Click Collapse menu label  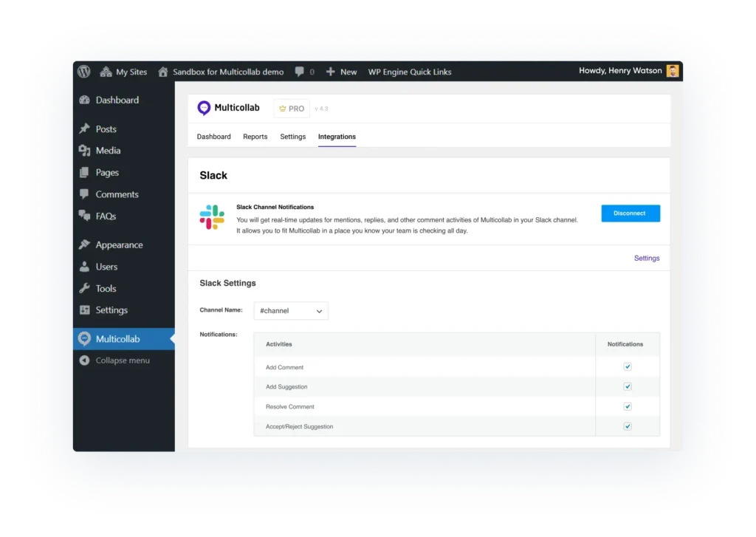coord(123,360)
